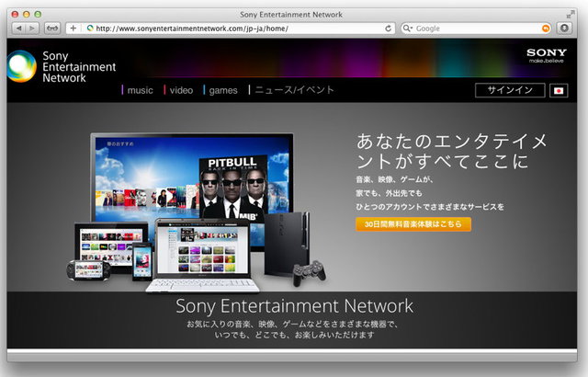Screen dimensions: 588x377
Task: Enter full screen using the resize arrows icon
Action: 571,15
